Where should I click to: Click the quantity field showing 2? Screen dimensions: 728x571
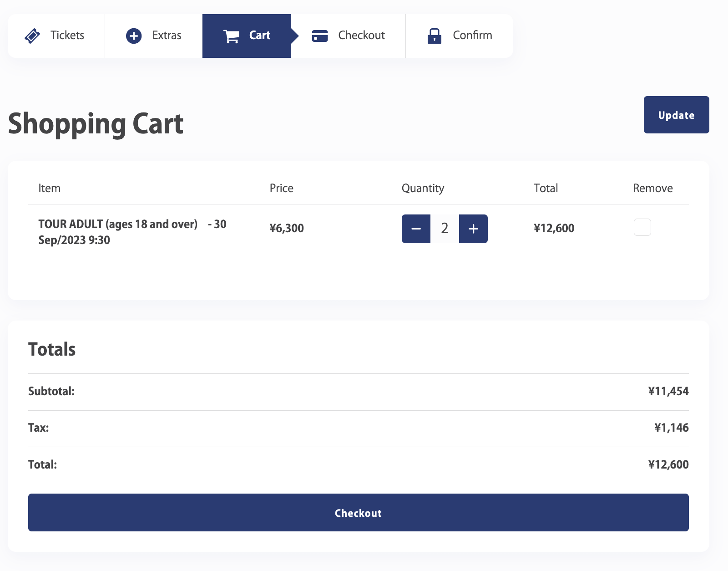445,229
